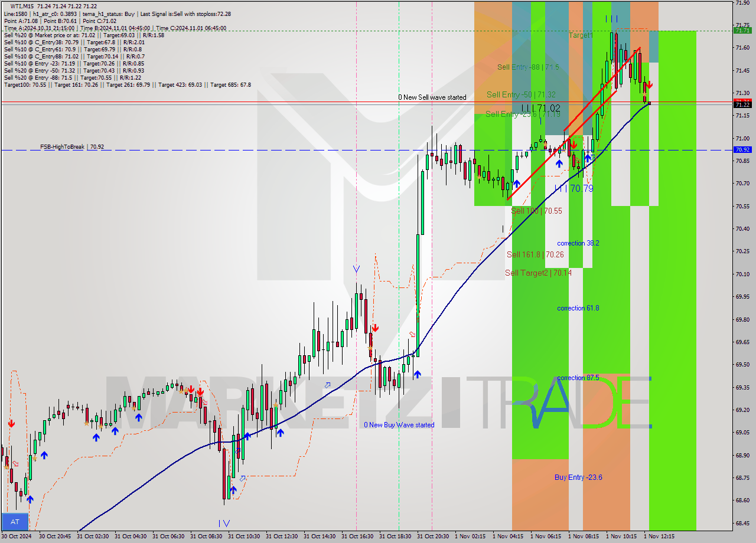
Task: Click the 68.45 value on price axis
Action: (x=742, y=522)
